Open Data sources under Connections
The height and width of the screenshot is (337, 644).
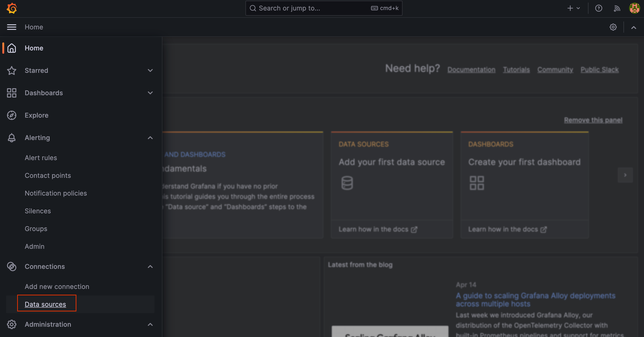45,304
